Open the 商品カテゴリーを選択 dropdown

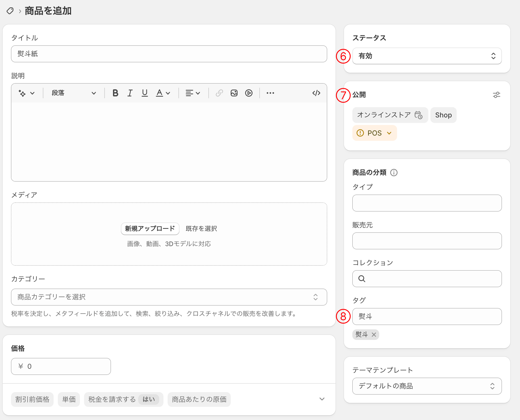coord(169,297)
